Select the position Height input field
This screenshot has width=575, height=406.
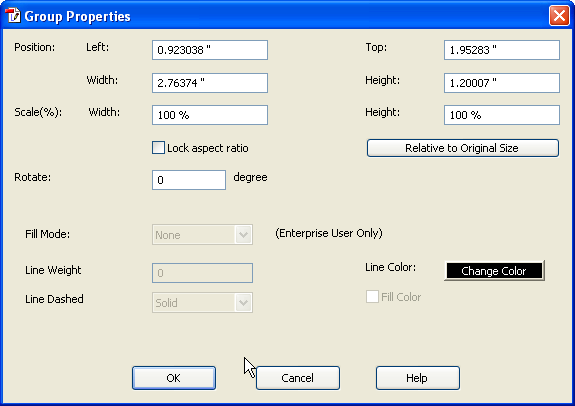[502, 83]
